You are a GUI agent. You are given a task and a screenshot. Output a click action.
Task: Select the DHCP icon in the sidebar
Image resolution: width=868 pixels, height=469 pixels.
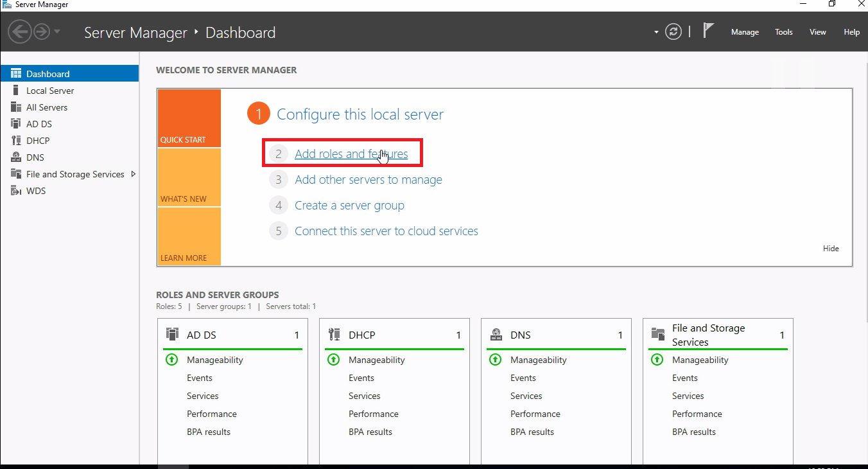pos(16,141)
